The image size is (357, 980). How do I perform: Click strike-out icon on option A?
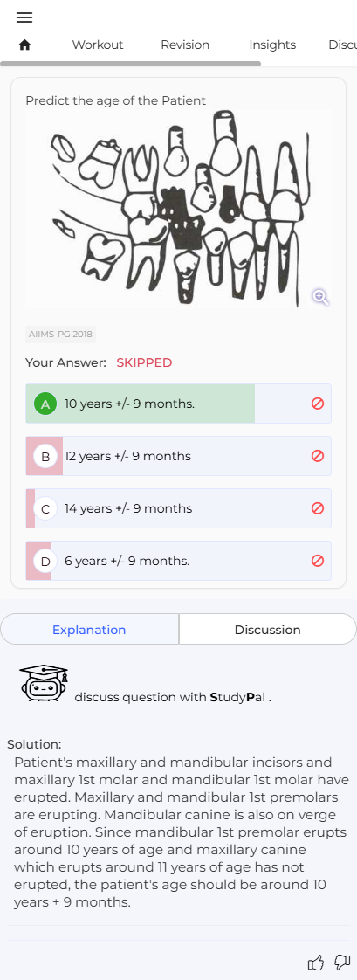tap(317, 404)
